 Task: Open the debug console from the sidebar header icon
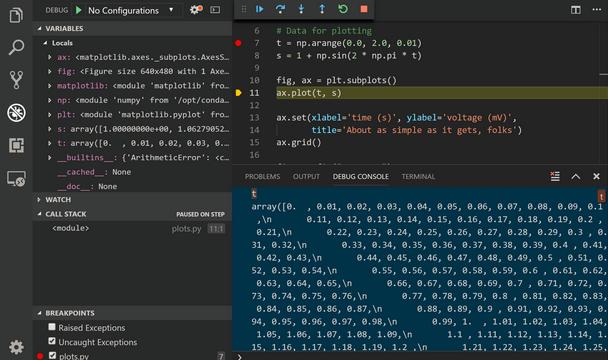click(215, 10)
